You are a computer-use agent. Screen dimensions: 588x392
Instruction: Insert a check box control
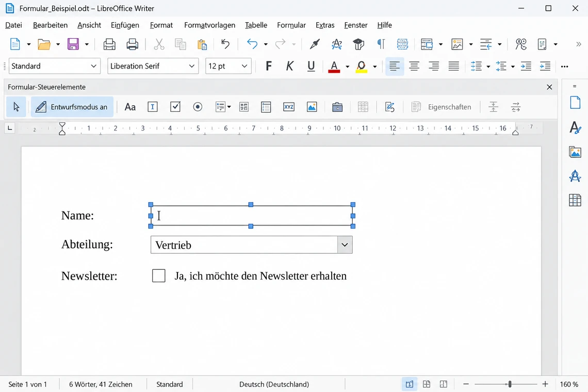pos(175,107)
